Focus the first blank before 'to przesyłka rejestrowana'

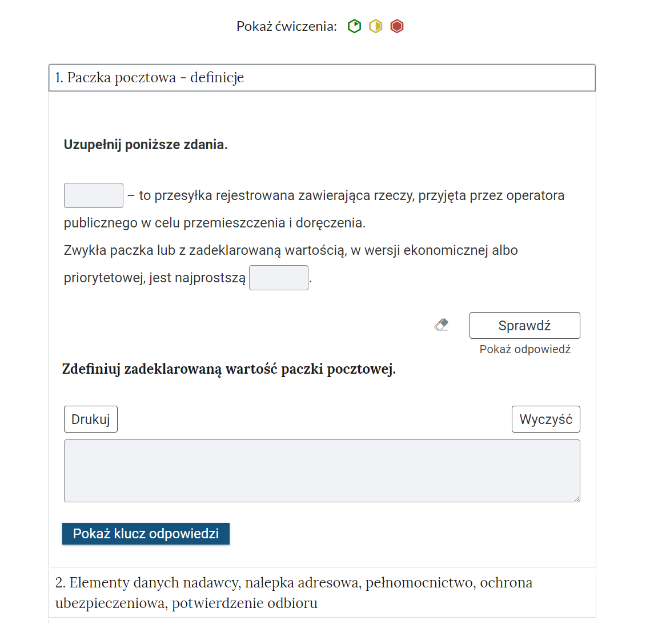click(94, 195)
